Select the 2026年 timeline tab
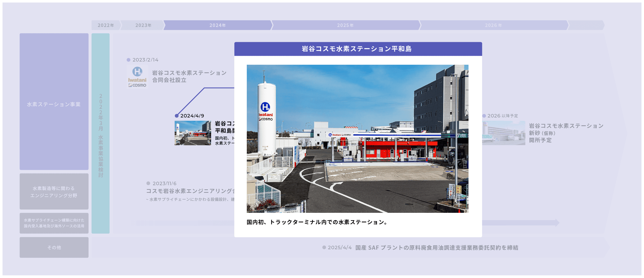Image resolution: width=644 pixels, height=278 pixels. click(494, 25)
